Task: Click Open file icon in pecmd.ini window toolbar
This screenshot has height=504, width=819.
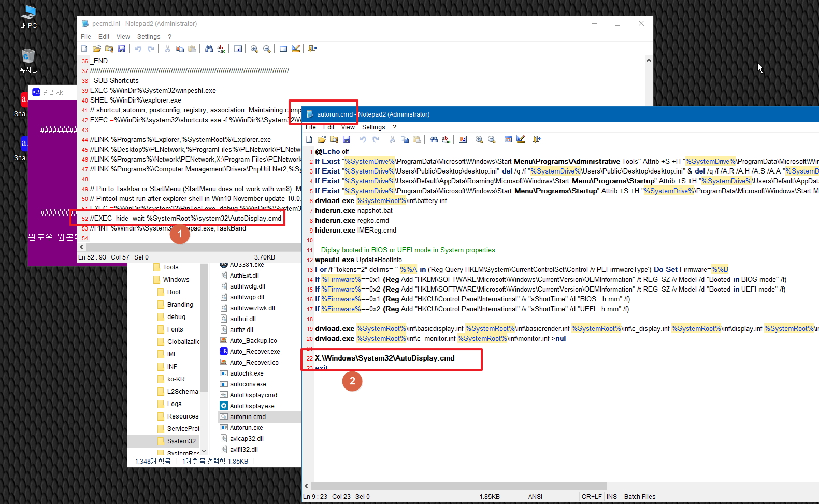Action: point(97,49)
